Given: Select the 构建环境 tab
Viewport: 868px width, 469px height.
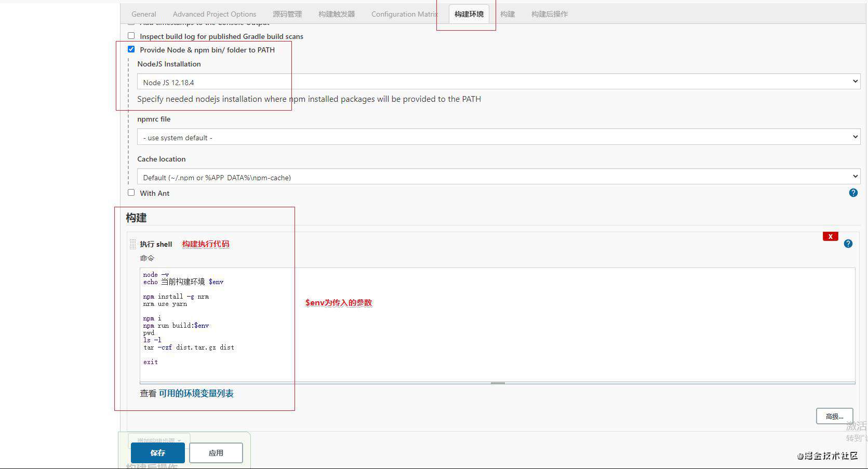Looking at the screenshot, I should click(x=469, y=14).
